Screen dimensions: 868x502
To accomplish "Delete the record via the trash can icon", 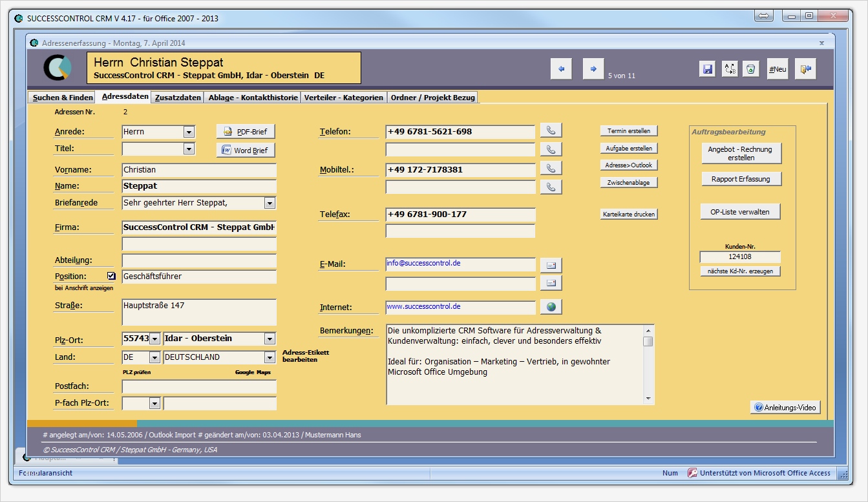I will tap(750, 68).
